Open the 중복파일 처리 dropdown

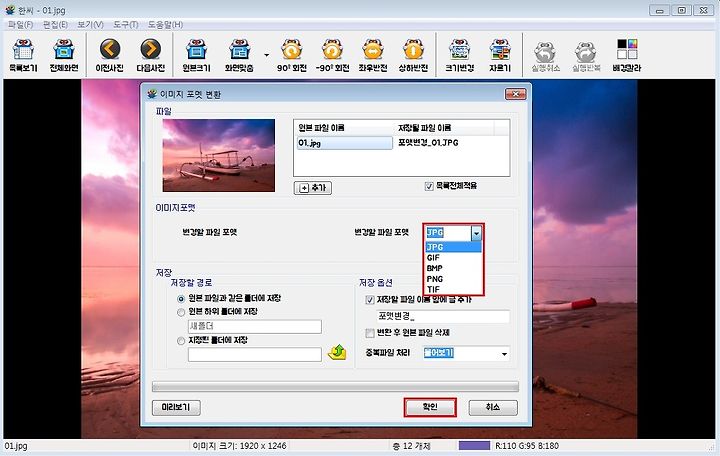tap(504, 354)
